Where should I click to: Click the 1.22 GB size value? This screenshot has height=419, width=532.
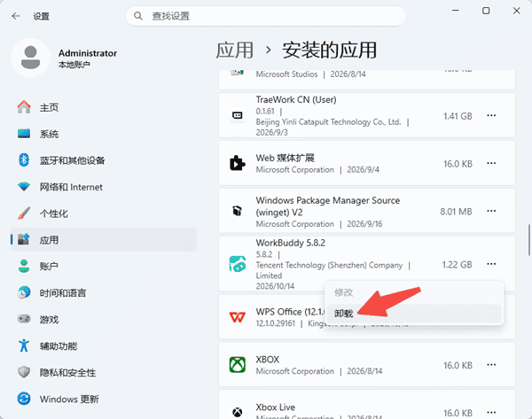[x=457, y=264]
